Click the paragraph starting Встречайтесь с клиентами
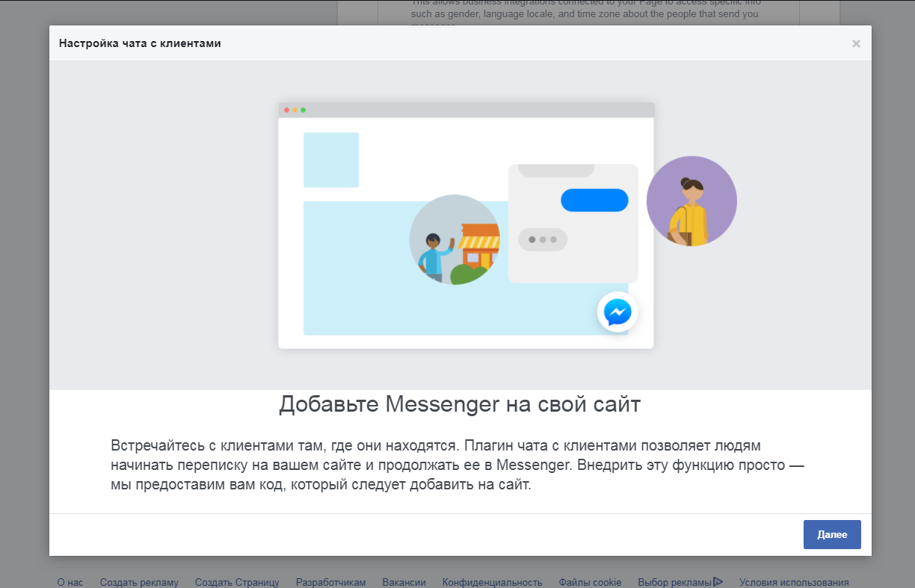 pyautogui.click(x=457, y=465)
